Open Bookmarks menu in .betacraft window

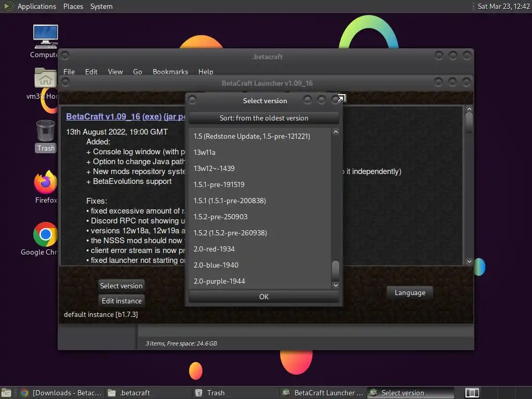tap(170, 72)
